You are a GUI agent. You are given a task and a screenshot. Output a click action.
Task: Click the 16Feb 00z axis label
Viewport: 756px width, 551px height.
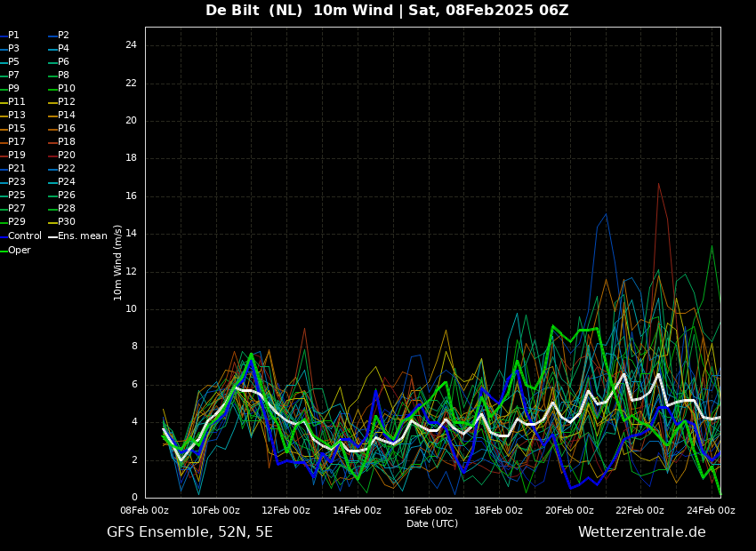click(428, 510)
